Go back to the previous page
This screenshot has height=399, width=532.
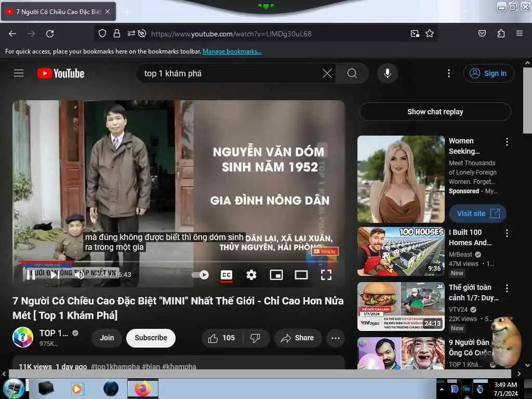(12, 34)
